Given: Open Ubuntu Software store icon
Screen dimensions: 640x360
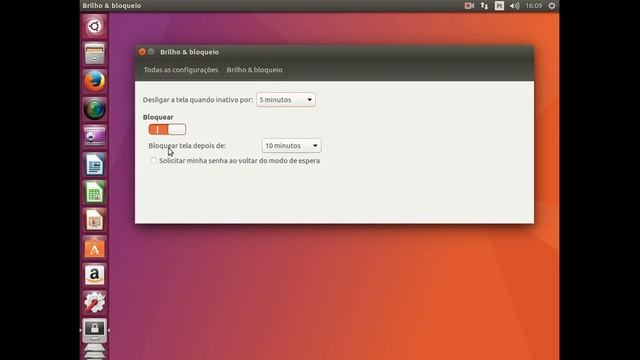Looking at the screenshot, I should 94,248.
